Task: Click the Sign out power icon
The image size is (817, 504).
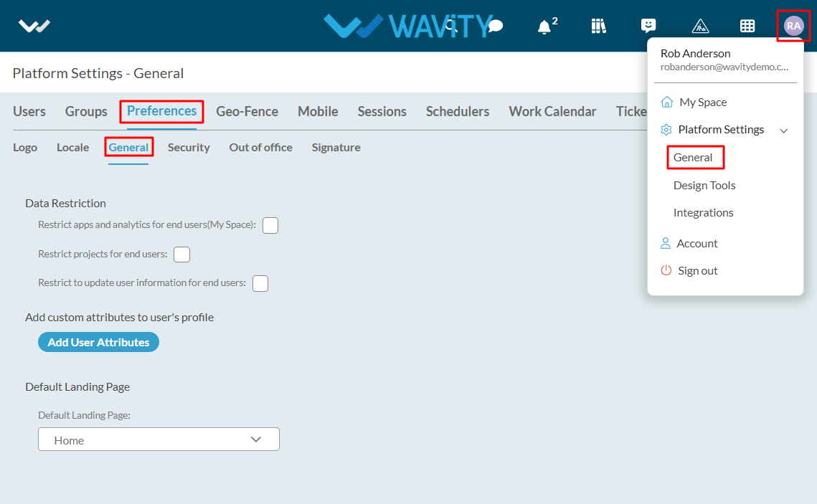Action: (666, 270)
